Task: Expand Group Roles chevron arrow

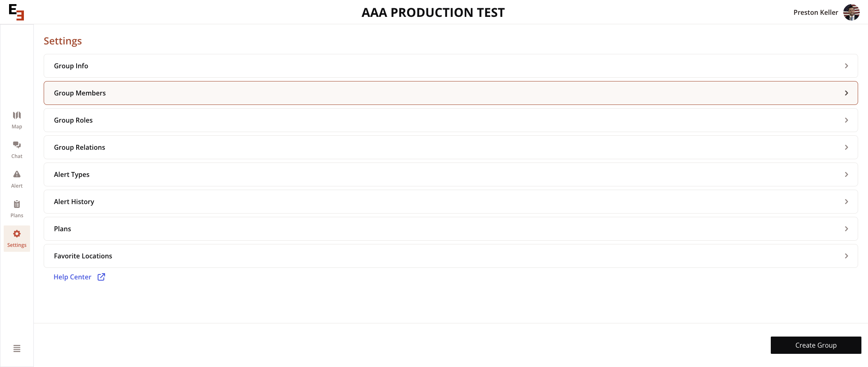Action: coord(846,120)
